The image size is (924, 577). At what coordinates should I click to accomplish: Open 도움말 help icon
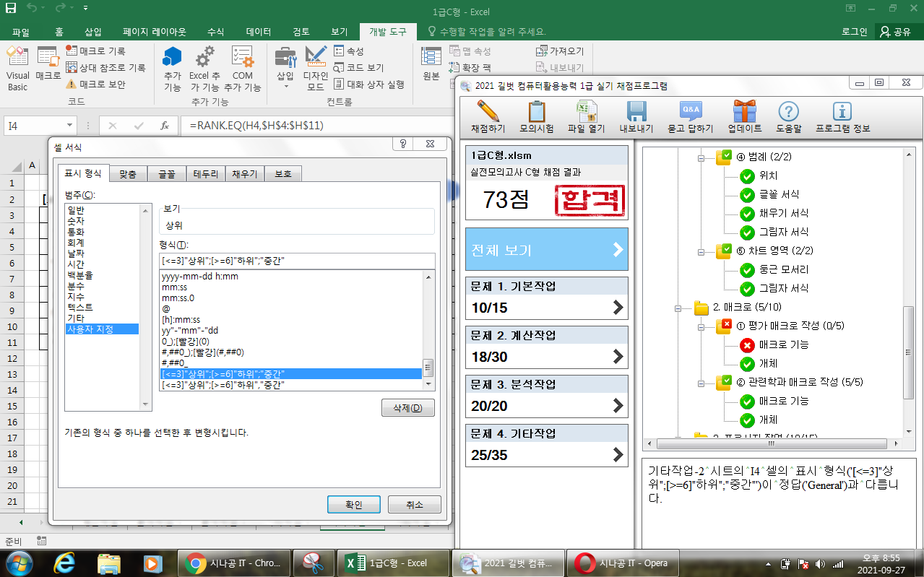point(788,112)
